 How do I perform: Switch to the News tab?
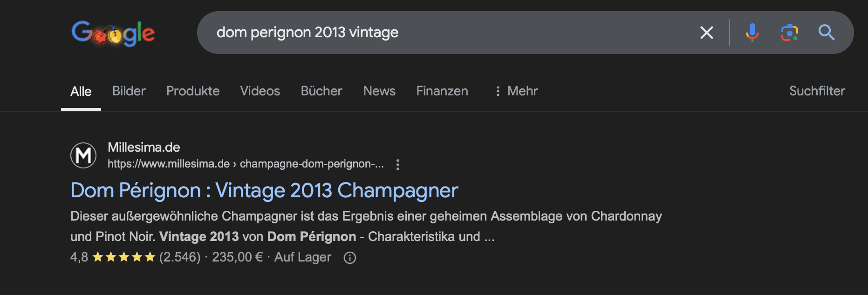(379, 91)
